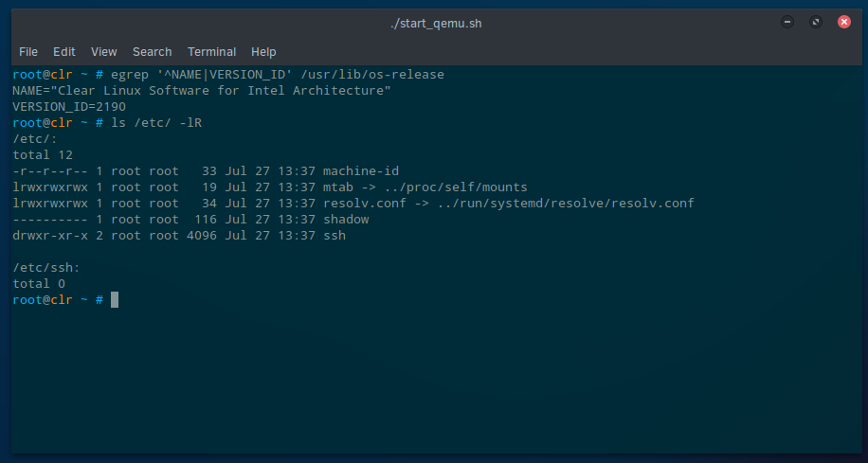Click the machine-id filename in the listing

(361, 171)
